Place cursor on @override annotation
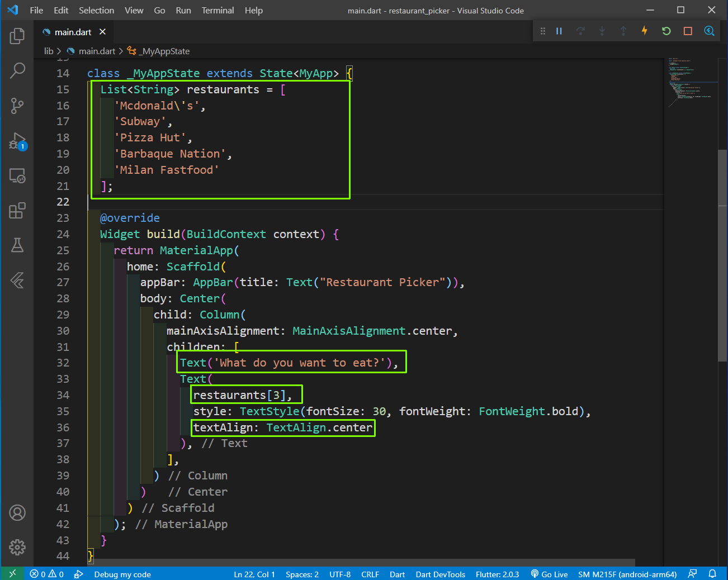 (x=130, y=218)
